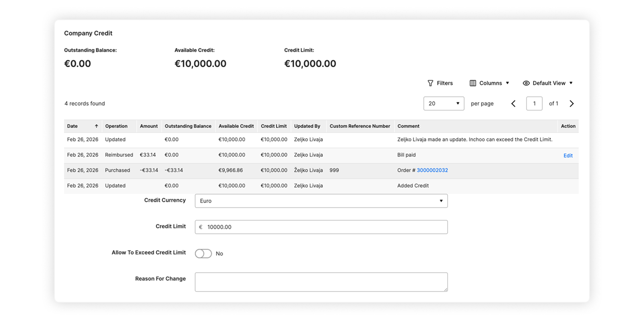The width and height of the screenshot is (644, 322).
Task: Open order link 3000002032
Action: click(432, 170)
